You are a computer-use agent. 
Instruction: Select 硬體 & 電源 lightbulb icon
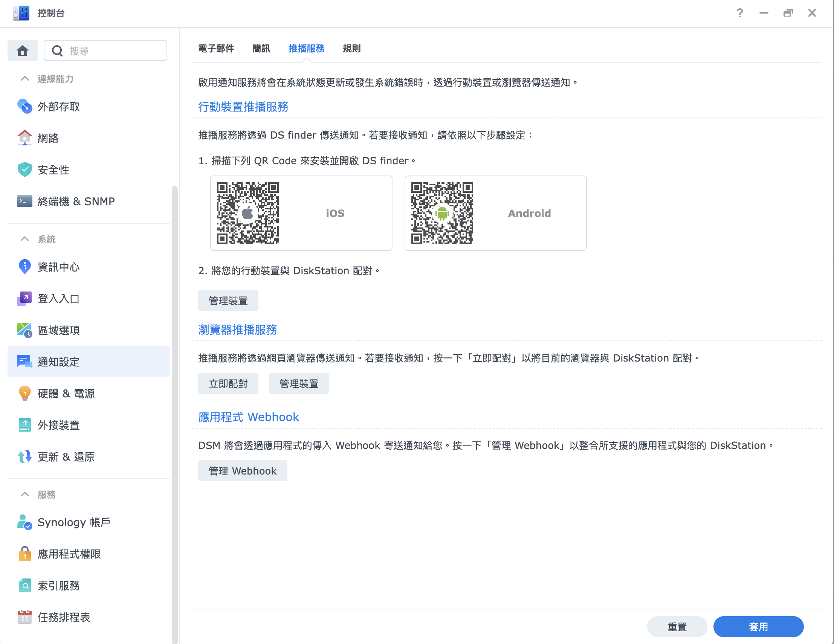[x=25, y=393]
